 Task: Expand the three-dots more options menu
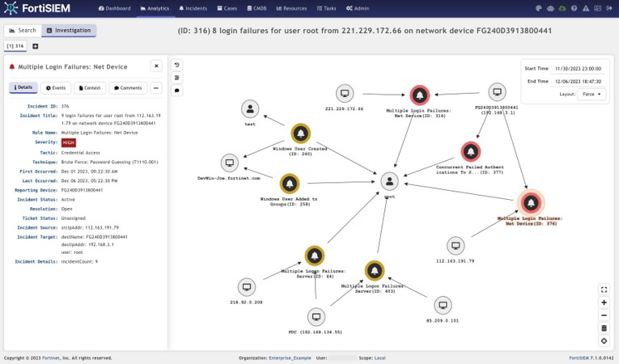pos(156,87)
